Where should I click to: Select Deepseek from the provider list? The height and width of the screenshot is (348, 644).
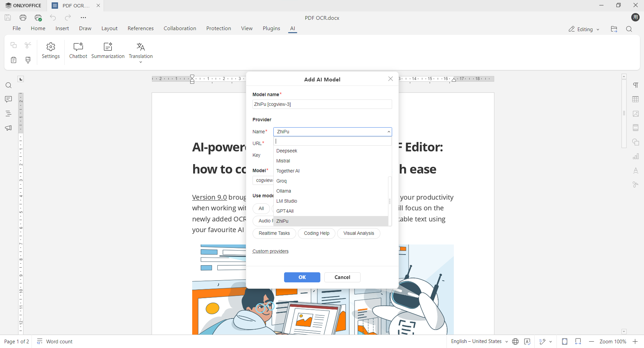pos(331,151)
